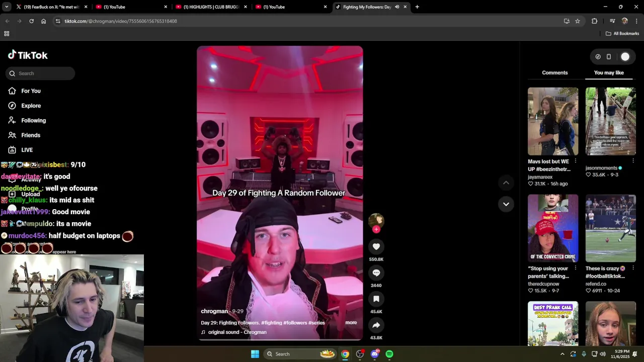Open Spotify from the taskbar
Screen dimensions: 644x362
pos(389,354)
